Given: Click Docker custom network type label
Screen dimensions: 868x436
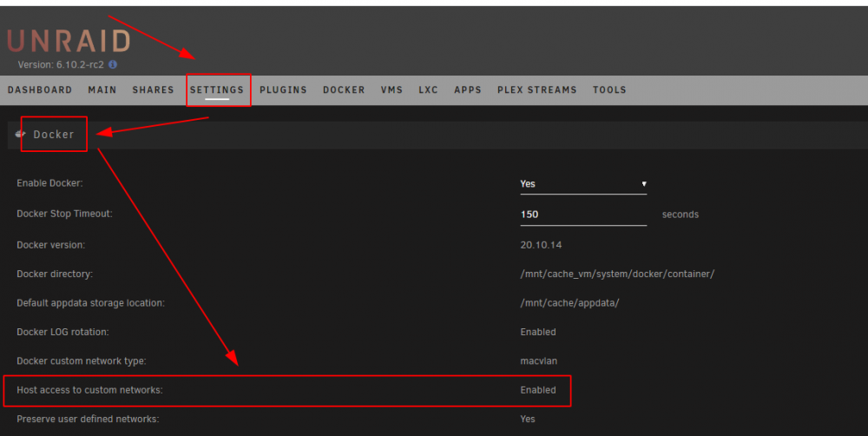Looking at the screenshot, I should pos(82,360).
